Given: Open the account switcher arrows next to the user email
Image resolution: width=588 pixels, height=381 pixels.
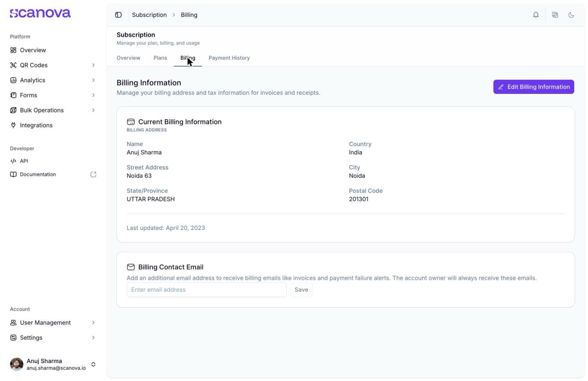Looking at the screenshot, I should pyautogui.click(x=93, y=364).
